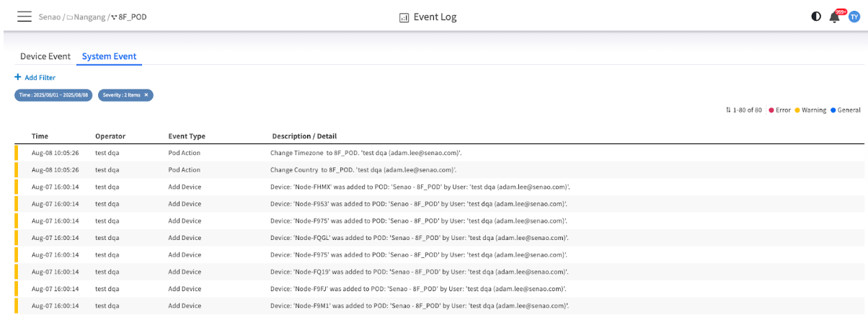
Task: Open the hamburger navigation menu
Action: [x=25, y=17]
